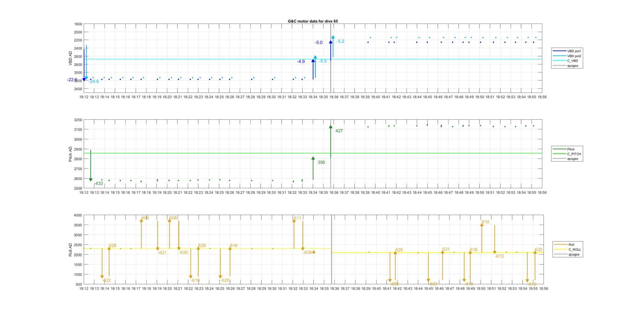Click the '1500' Roll y-axis tick
The height and width of the screenshot is (319, 644).
[78, 265]
